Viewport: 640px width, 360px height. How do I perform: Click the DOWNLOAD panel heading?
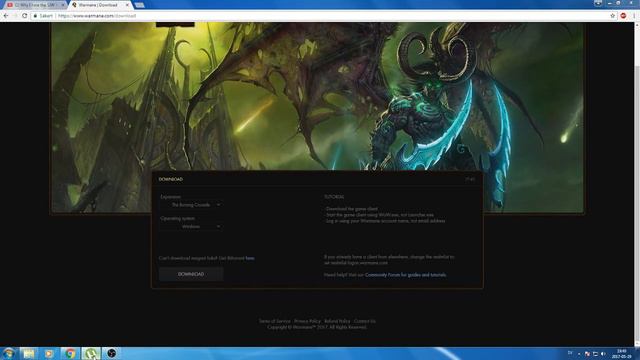(x=171, y=179)
